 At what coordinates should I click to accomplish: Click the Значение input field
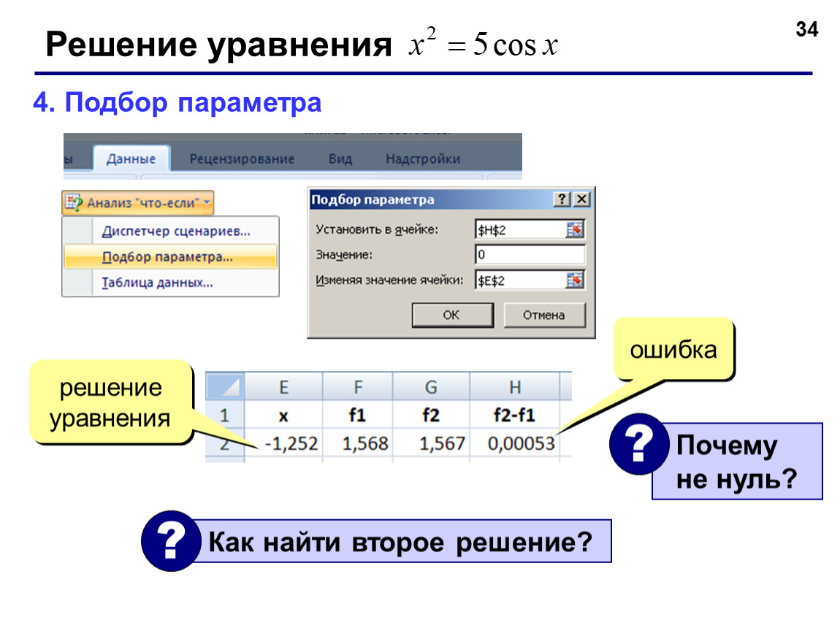click(x=530, y=254)
